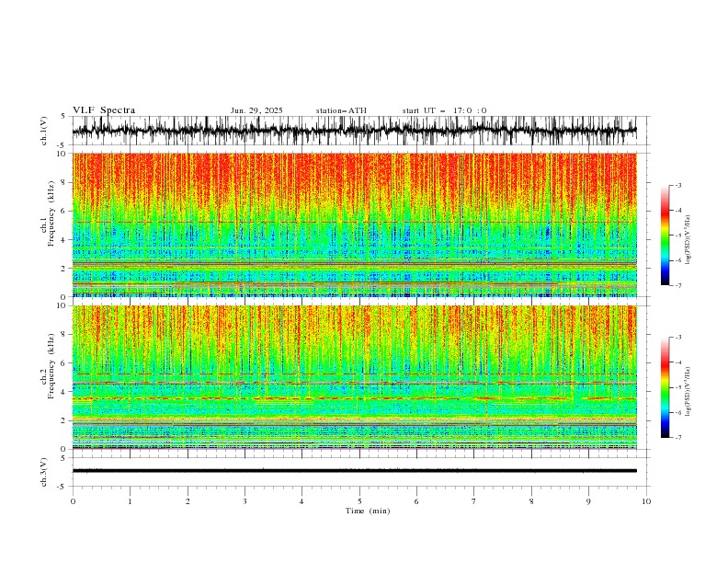The height and width of the screenshot is (563, 728).
Task: Click the time axis tick label '10'
Action: pos(646,501)
